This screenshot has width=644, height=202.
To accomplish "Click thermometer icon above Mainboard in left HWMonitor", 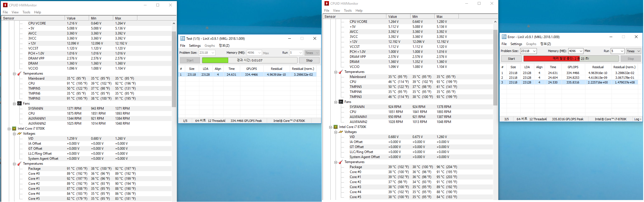I will [19, 73].
